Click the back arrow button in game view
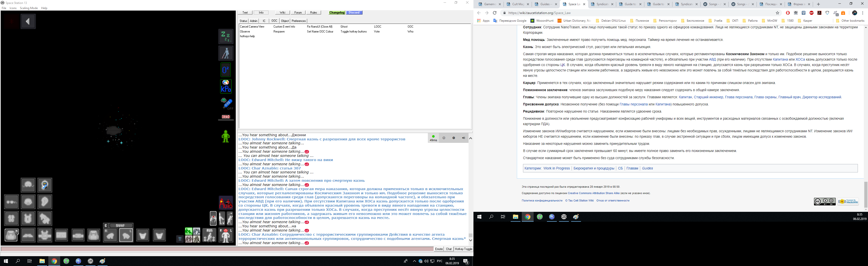 coord(28,21)
